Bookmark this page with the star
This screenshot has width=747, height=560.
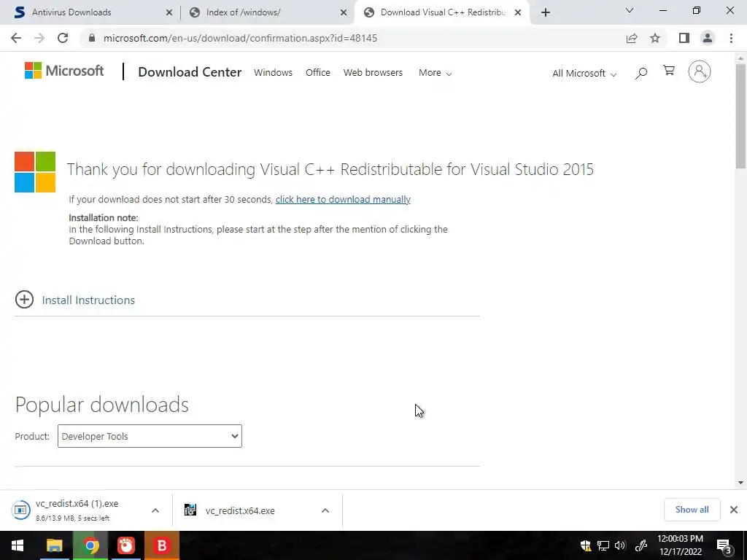[655, 38]
